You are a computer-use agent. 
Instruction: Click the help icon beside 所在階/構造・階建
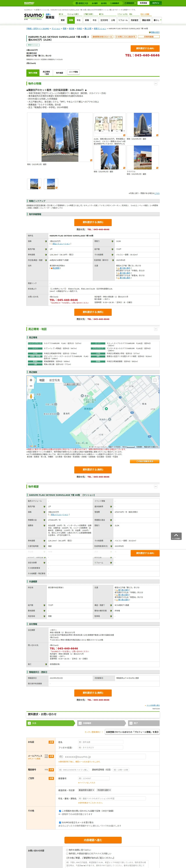click(x=46, y=260)
